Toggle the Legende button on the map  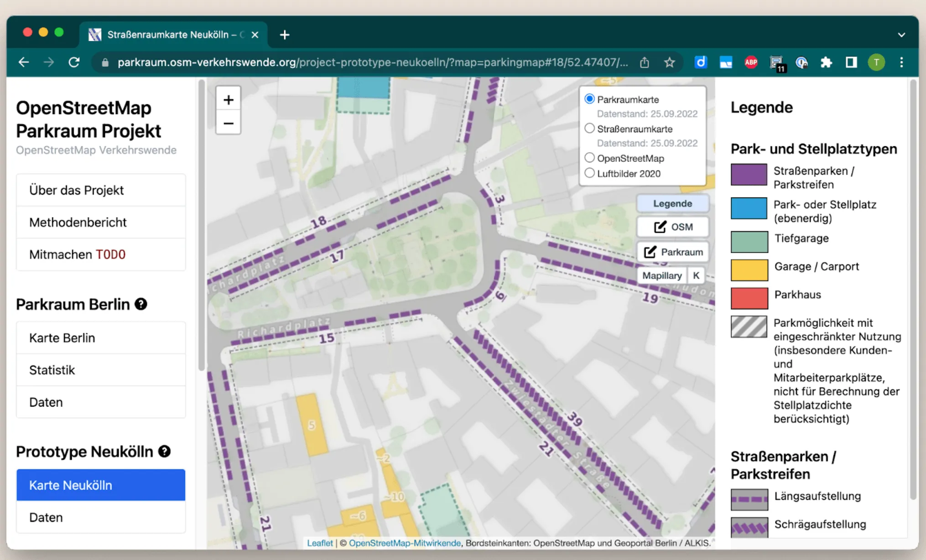coord(673,203)
